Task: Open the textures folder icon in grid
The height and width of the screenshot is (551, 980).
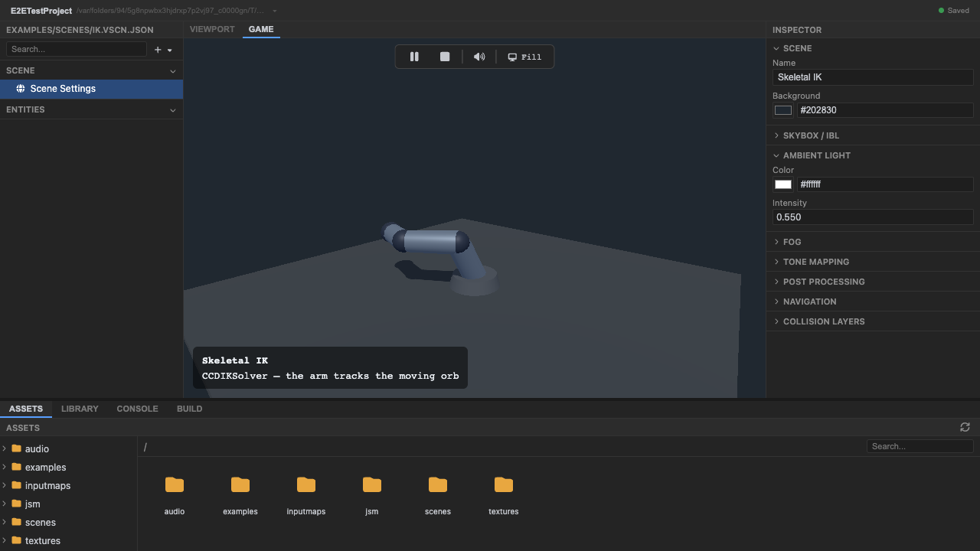Action: point(504,484)
